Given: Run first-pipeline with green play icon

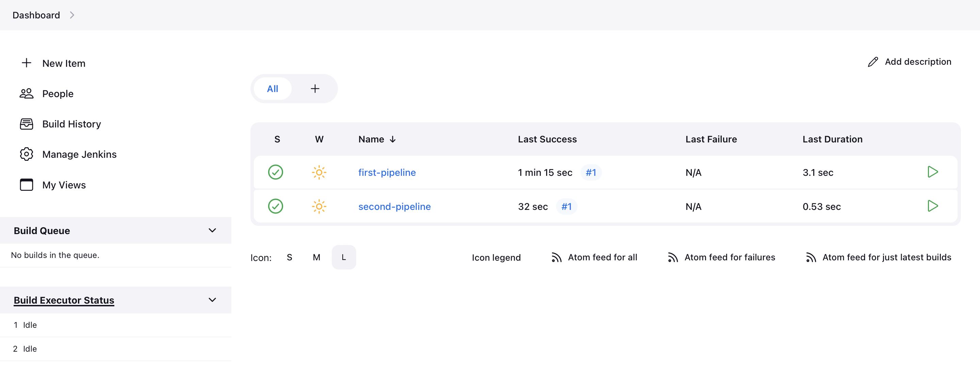Looking at the screenshot, I should [932, 172].
